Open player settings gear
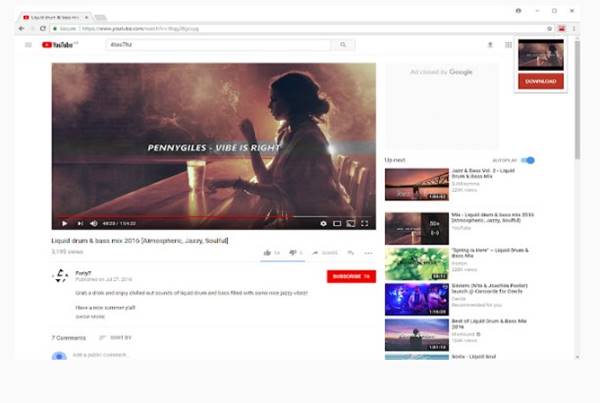This screenshot has height=403, width=600. [x=323, y=224]
